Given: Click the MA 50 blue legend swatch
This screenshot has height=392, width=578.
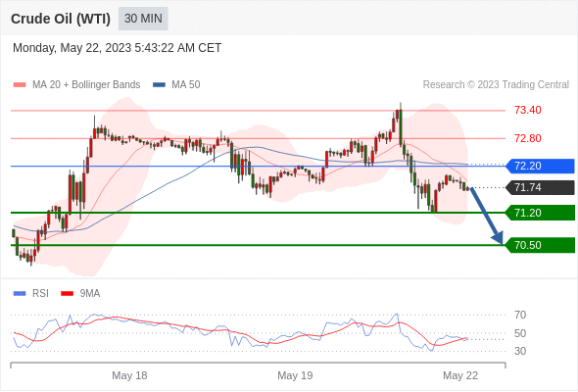Looking at the screenshot, I should point(159,85).
